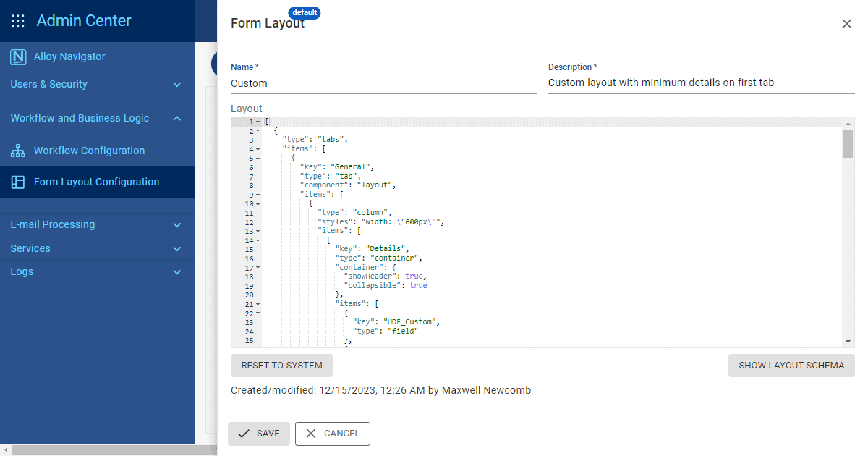Viewport: 868px width, 456px height.
Task: Click the editor scroll up arrow
Action: [848, 122]
